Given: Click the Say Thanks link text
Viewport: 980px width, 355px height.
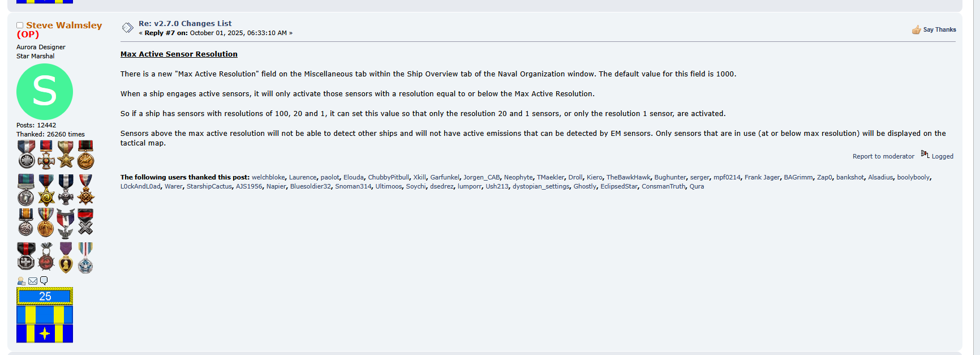Looking at the screenshot, I should point(939,29).
